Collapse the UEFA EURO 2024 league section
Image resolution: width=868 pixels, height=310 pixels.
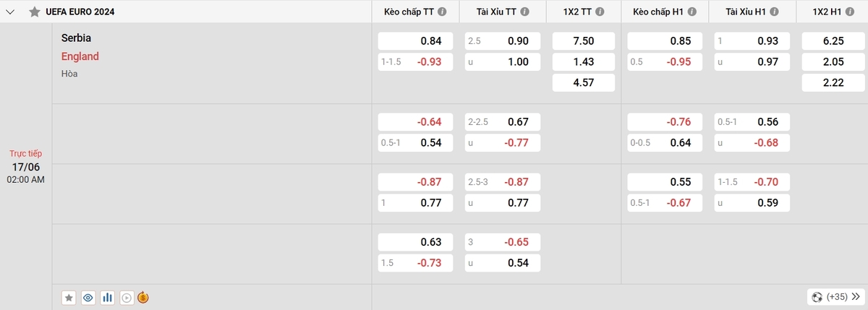point(10,12)
